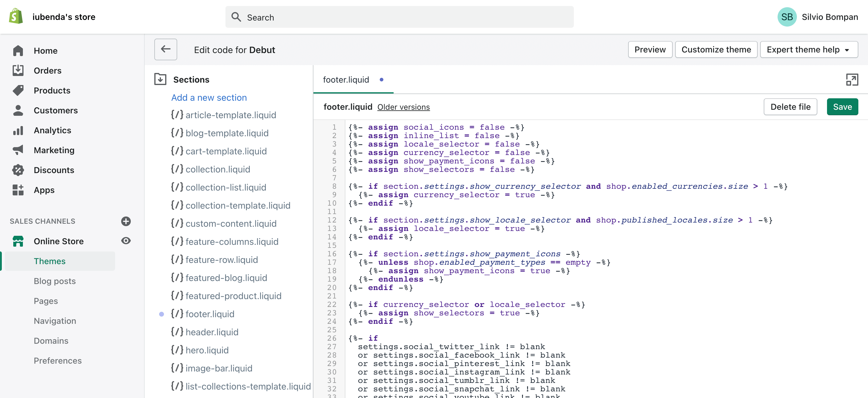Image resolution: width=868 pixels, height=398 pixels.
Task: Click line number 16 in the code gutter
Action: coord(332,254)
